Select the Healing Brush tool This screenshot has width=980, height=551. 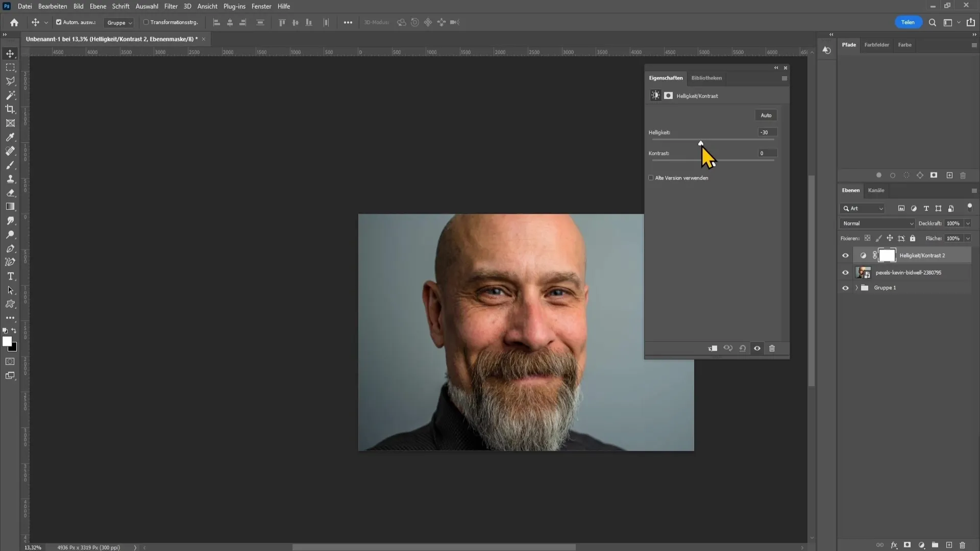(11, 151)
